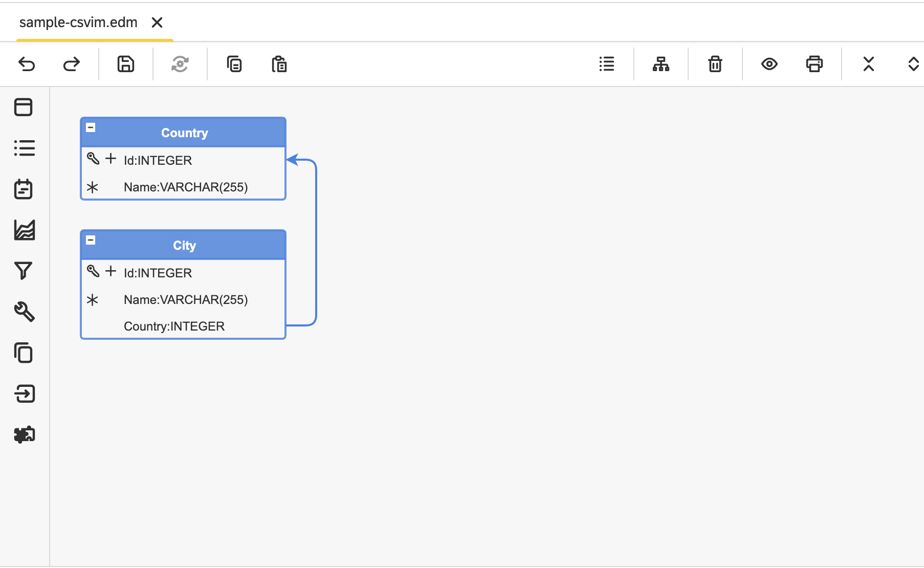The width and height of the screenshot is (924, 568).
Task: Select the City entity header
Action: click(x=183, y=245)
